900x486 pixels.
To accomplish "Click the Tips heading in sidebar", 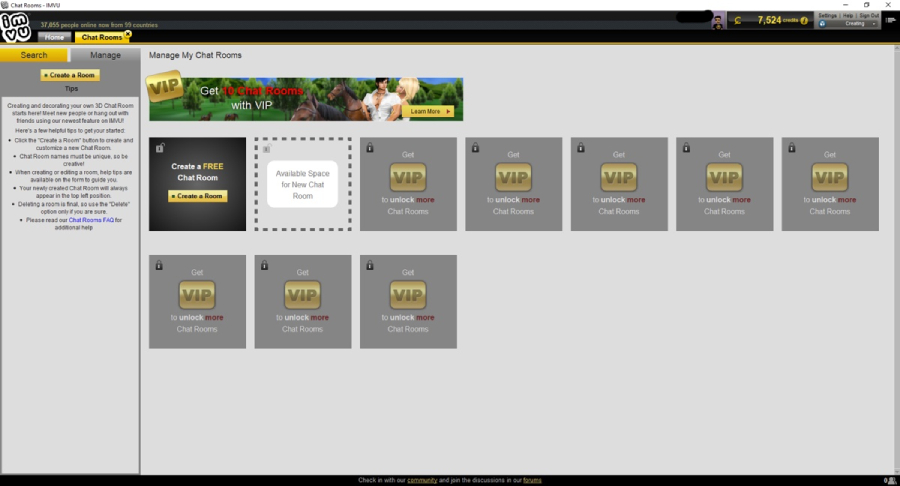I will point(71,89).
